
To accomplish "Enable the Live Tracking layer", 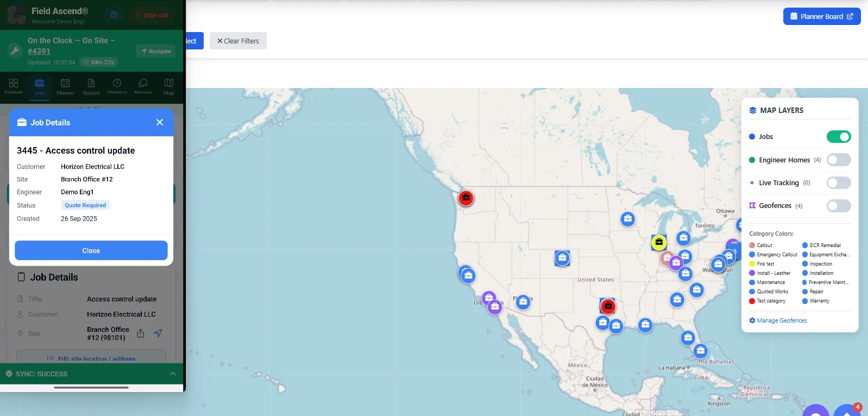I will click(x=839, y=183).
